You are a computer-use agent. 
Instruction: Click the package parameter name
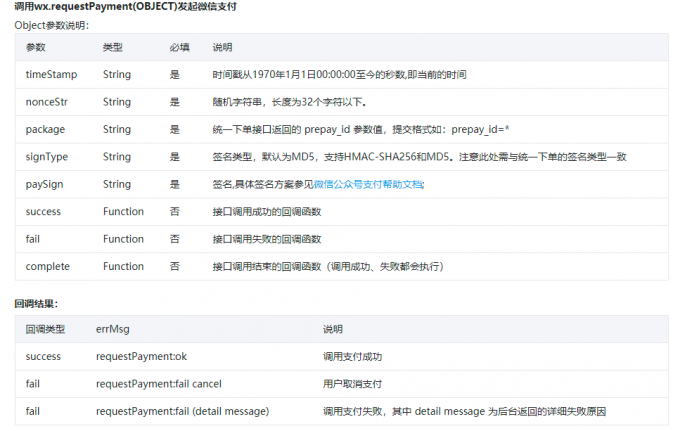(x=43, y=129)
